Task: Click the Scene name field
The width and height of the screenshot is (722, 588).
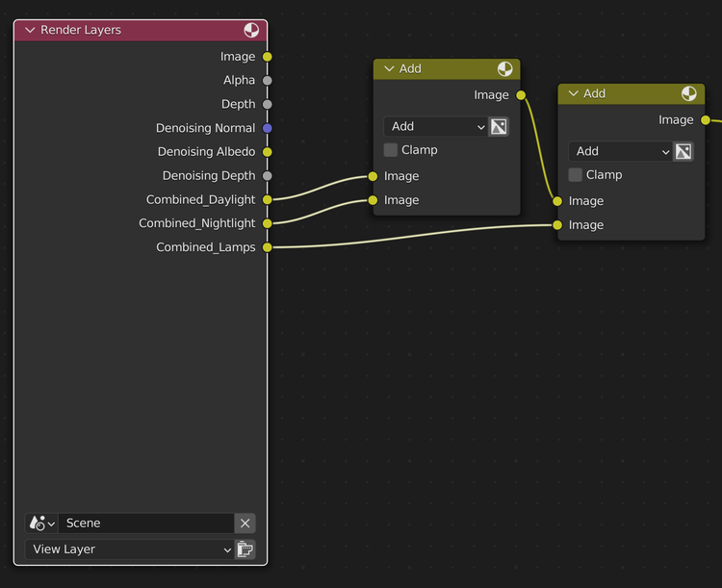Action: [x=146, y=524]
